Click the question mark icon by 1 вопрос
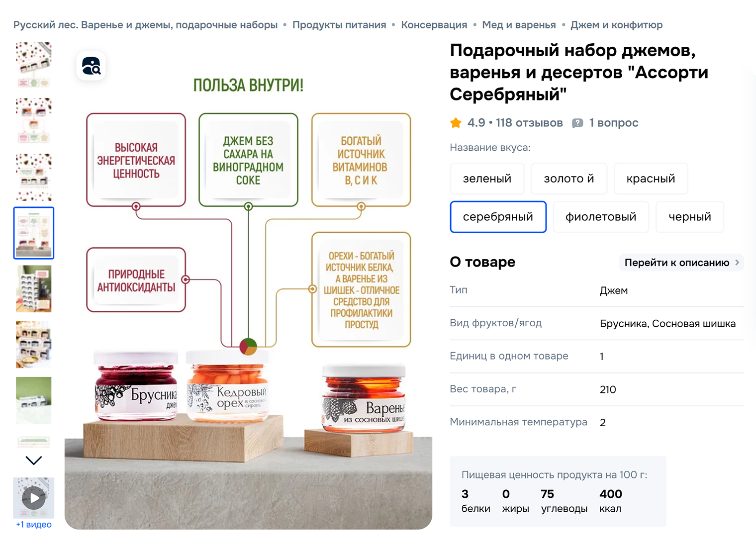 coord(577,123)
